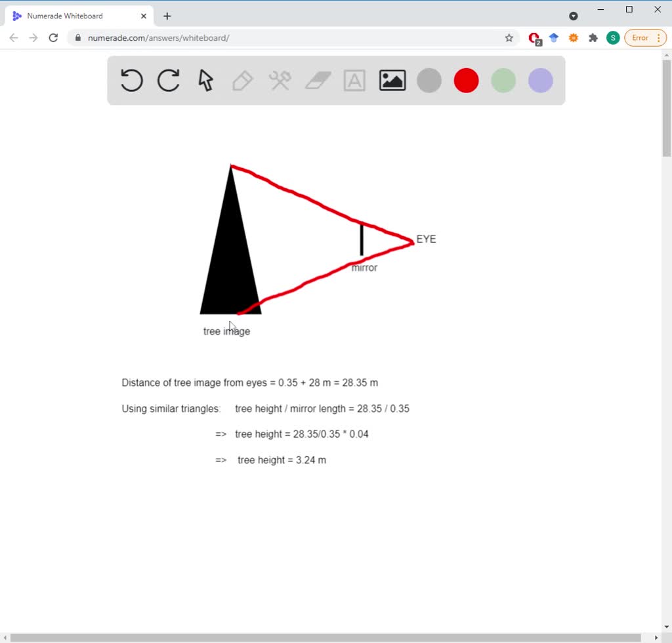Open the browser profile dropdown near the top
Screen dimensions: 672x643
point(574,15)
